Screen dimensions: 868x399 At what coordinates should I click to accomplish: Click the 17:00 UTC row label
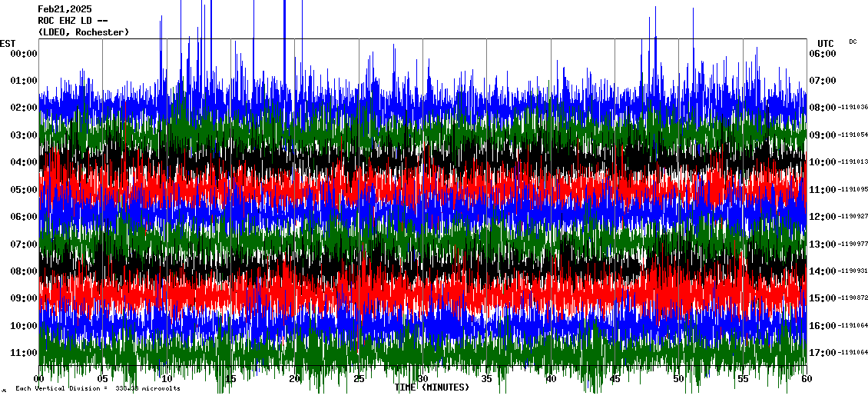pyautogui.click(x=822, y=353)
